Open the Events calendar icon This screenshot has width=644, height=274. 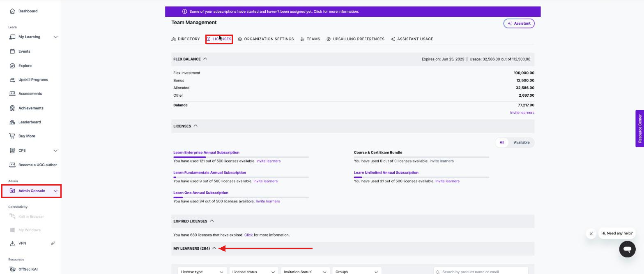point(12,51)
